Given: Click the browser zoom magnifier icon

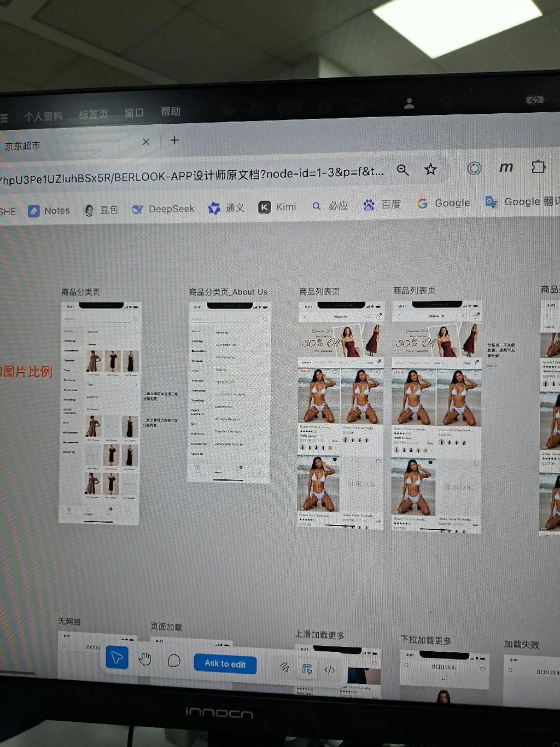Looking at the screenshot, I should [x=403, y=170].
